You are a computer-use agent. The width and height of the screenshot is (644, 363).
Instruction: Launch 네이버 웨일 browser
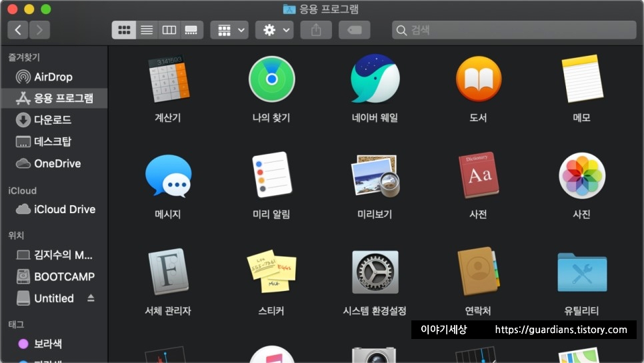pos(375,79)
